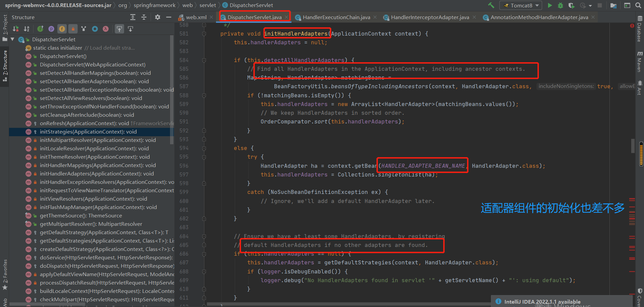Click the springframework breadcrumb
Viewport: 644px width, 307px height.
click(x=154, y=5)
